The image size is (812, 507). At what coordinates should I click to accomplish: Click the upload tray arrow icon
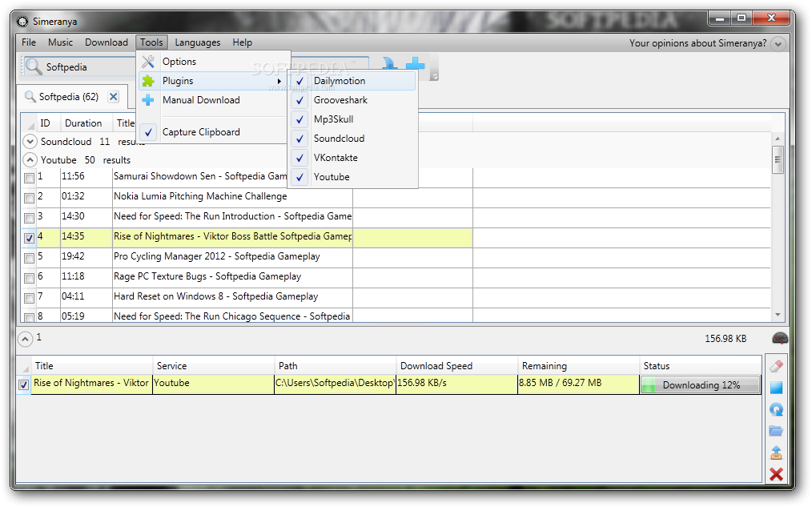[776, 453]
